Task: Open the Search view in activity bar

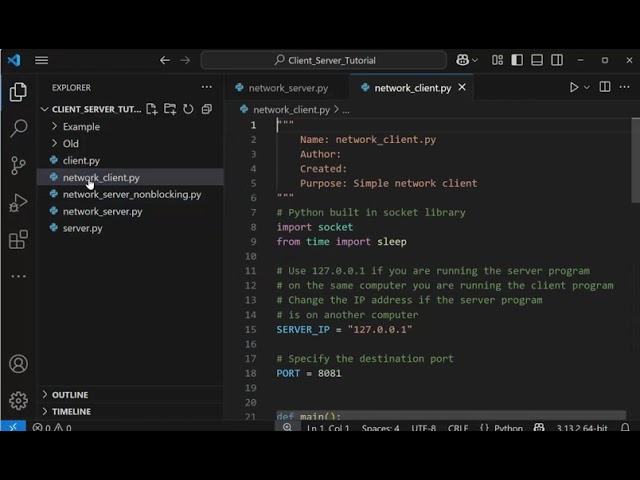Action: (18, 128)
